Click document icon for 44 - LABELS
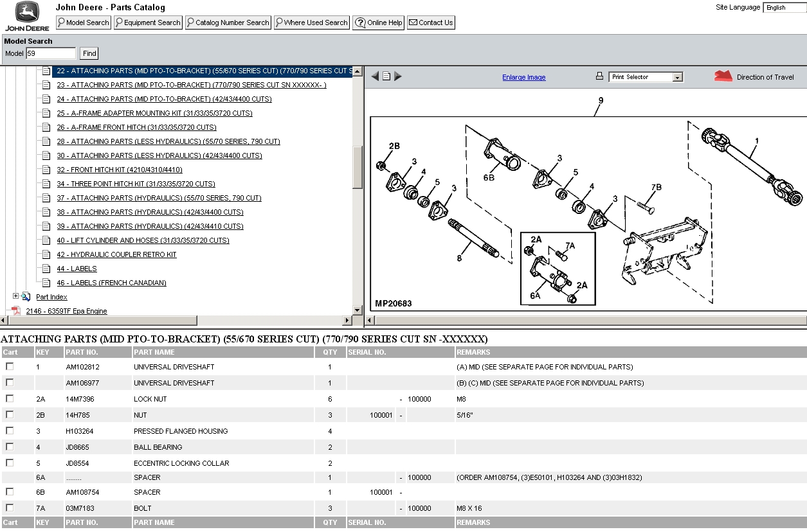807x532 pixels. coord(46,269)
